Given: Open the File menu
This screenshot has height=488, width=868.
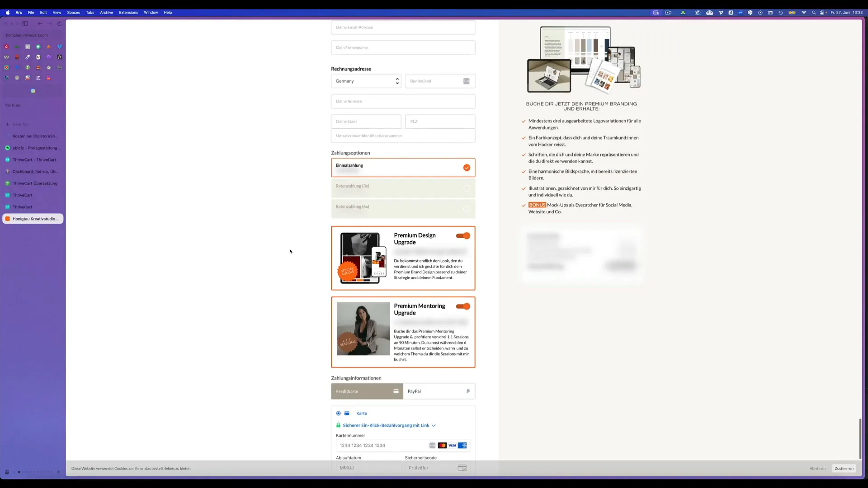Looking at the screenshot, I should (x=31, y=13).
